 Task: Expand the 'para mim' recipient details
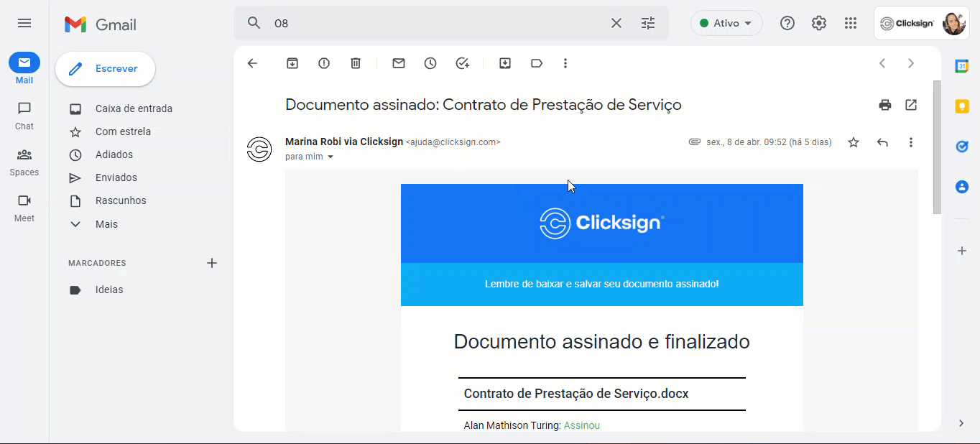[x=330, y=157]
